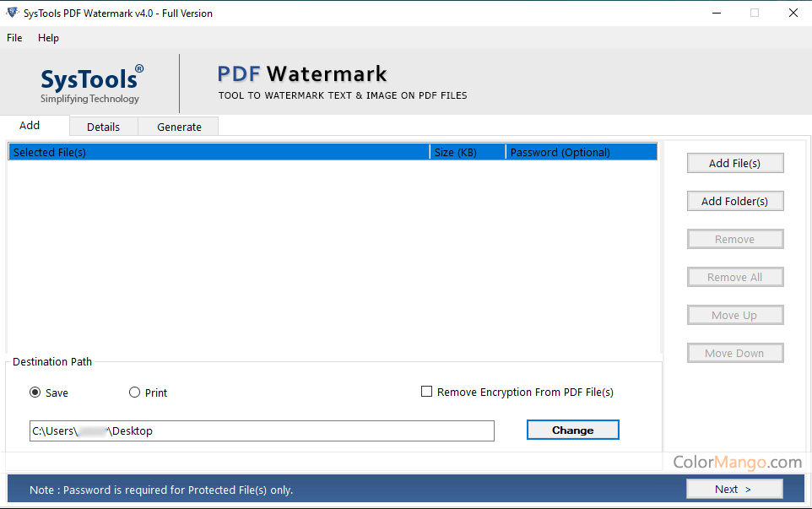Viewport: 812px width, 509px height.
Task: Proceed with the Next button
Action: (734, 489)
